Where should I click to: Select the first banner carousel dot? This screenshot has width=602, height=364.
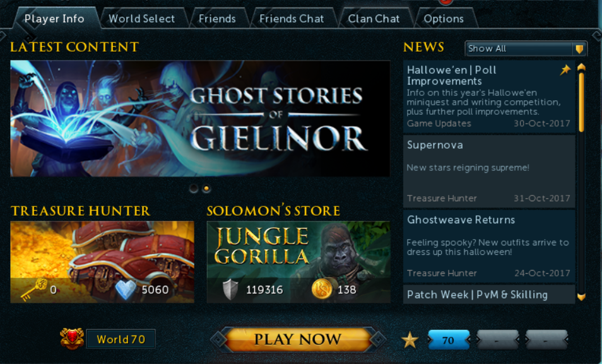194,189
